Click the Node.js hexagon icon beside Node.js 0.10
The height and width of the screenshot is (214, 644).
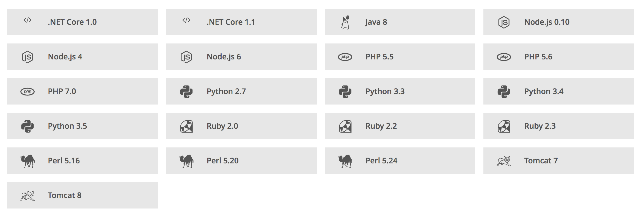tap(504, 22)
